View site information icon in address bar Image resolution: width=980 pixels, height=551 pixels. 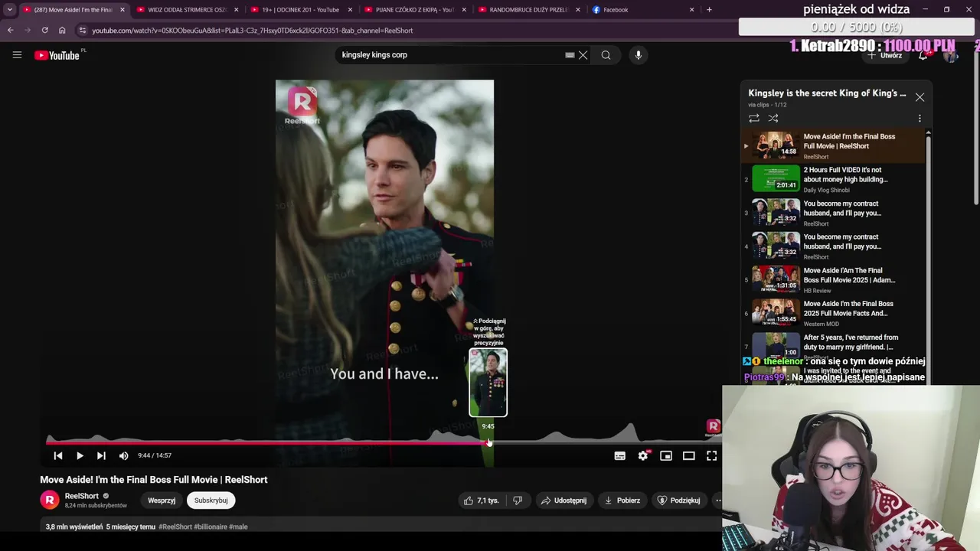point(83,31)
